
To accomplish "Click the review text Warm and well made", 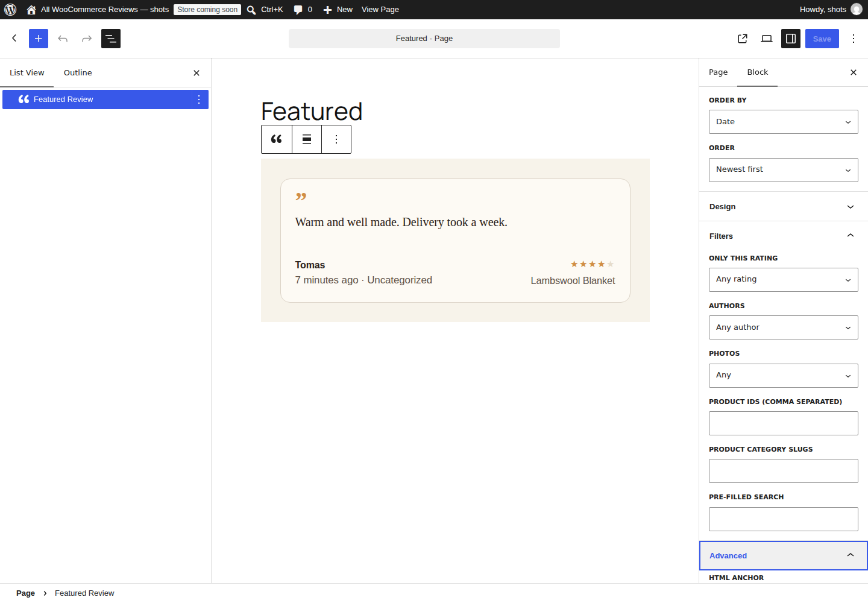I will coord(401,223).
